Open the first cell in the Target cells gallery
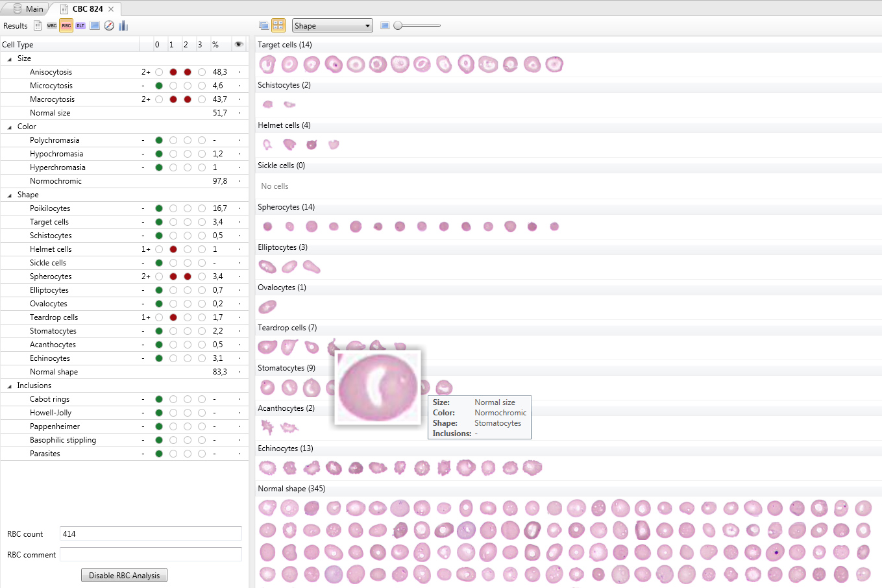This screenshot has height=588, width=882. point(267,64)
